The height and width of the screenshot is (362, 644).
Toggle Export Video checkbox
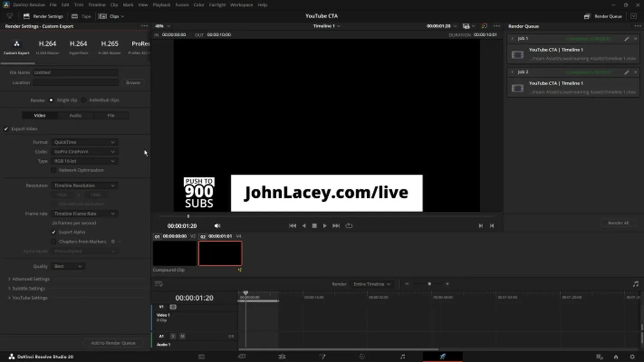coord(6,129)
